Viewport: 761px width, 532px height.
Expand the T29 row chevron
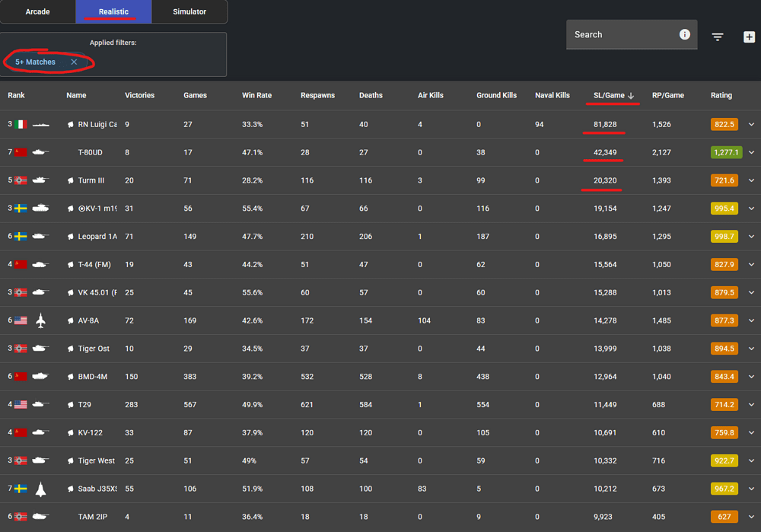tap(752, 405)
